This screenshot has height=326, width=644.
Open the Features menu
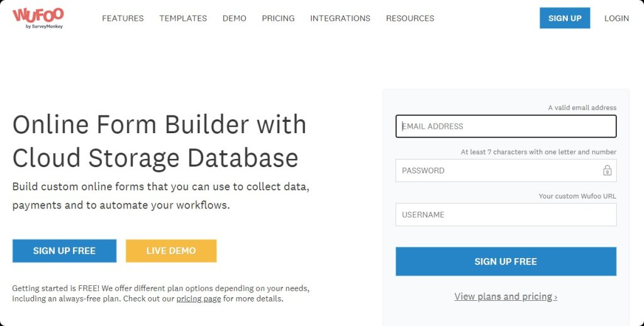click(123, 18)
